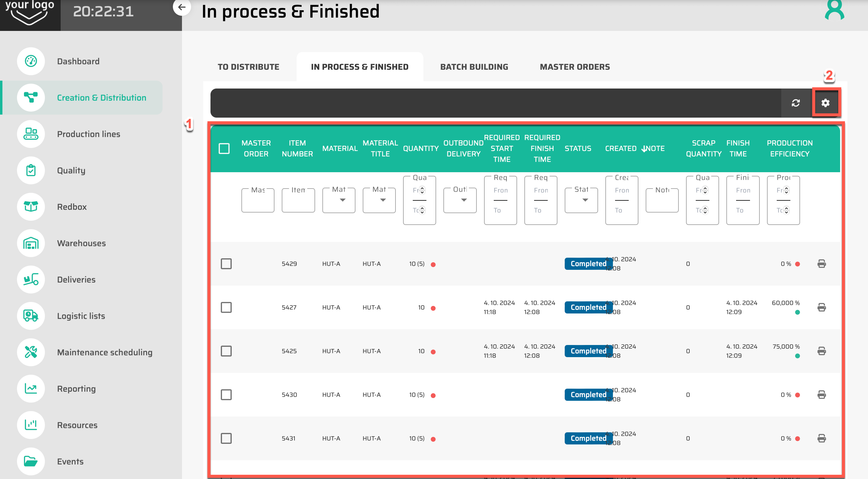Click printer icon for order 5425
This screenshot has height=479, width=868.
pyautogui.click(x=821, y=351)
